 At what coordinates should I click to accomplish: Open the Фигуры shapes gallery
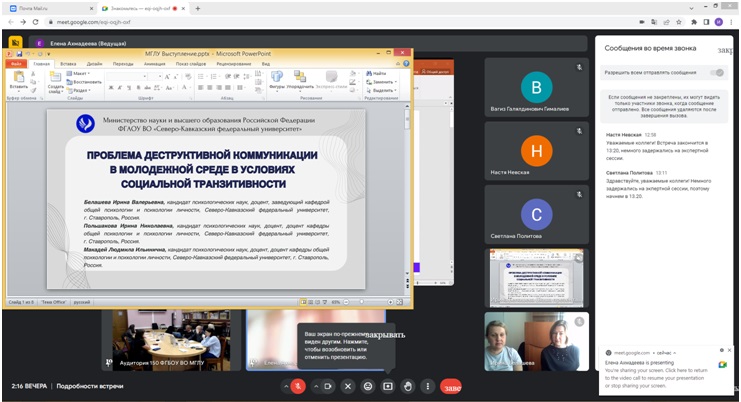276,80
